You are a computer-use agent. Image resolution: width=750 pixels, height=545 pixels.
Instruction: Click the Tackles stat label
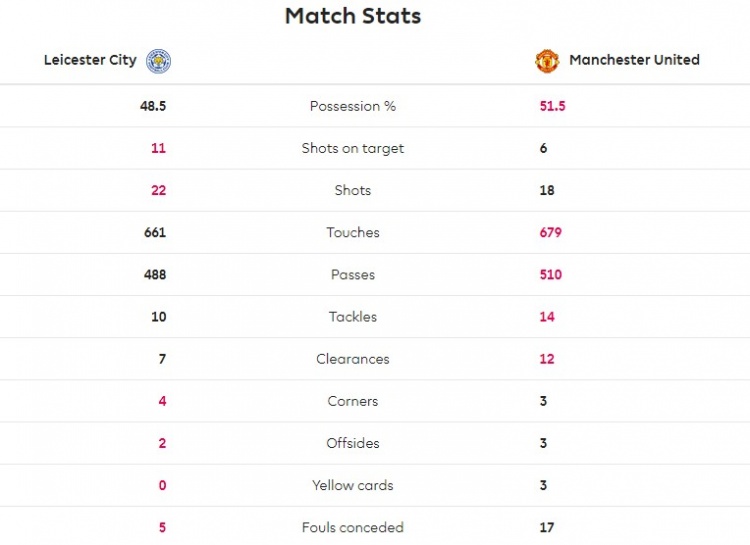[353, 317]
